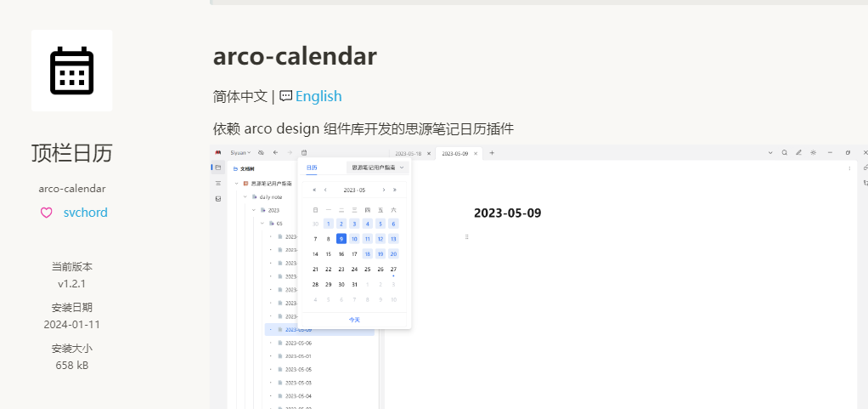Close the 2023-05-09 tab
The image size is (868, 409).
tap(476, 153)
